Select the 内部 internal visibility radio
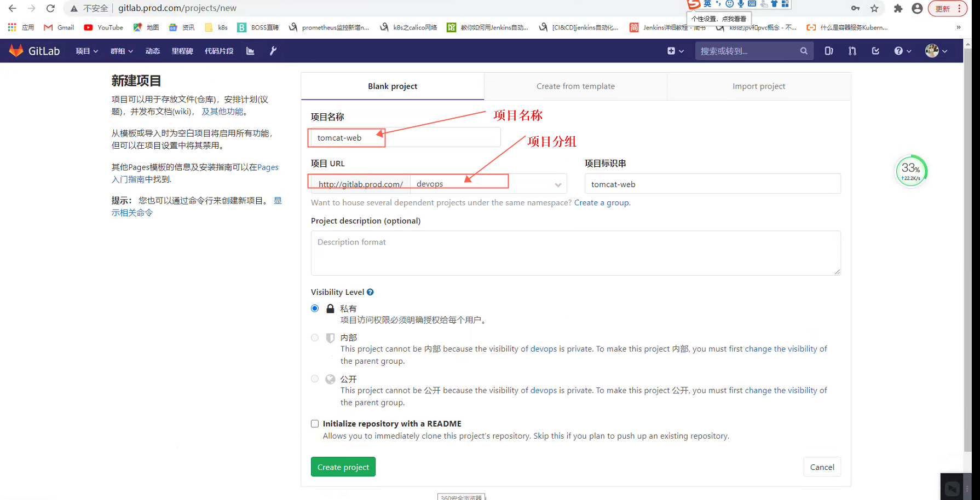This screenshot has height=500, width=980. click(x=315, y=338)
